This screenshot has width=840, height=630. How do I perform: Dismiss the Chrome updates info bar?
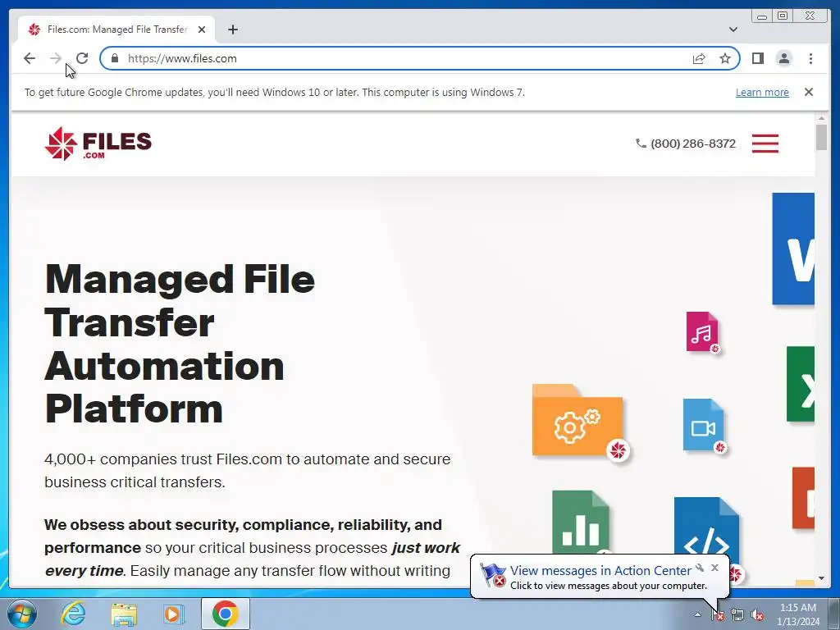pos(808,92)
